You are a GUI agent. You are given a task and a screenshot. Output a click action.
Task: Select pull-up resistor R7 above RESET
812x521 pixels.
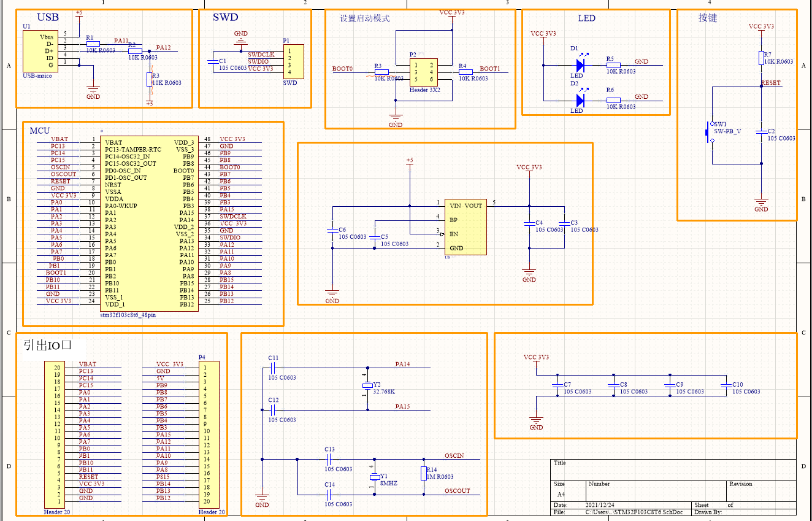tap(761, 58)
